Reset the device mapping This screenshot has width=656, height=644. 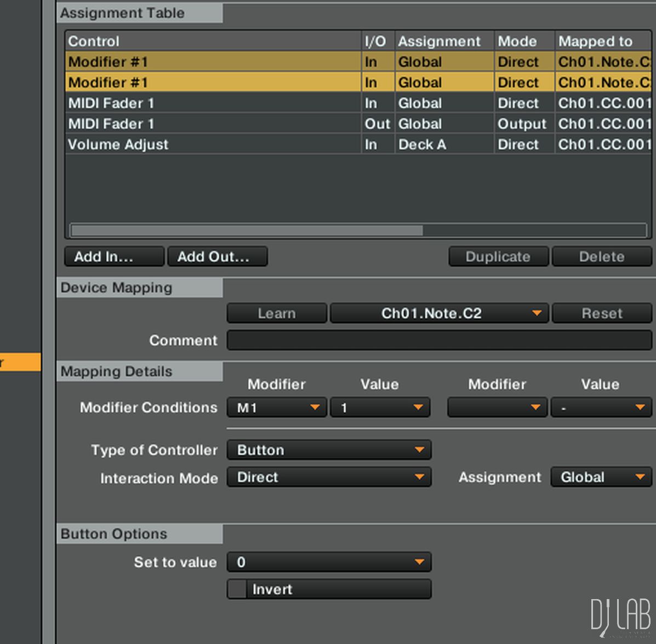click(601, 313)
